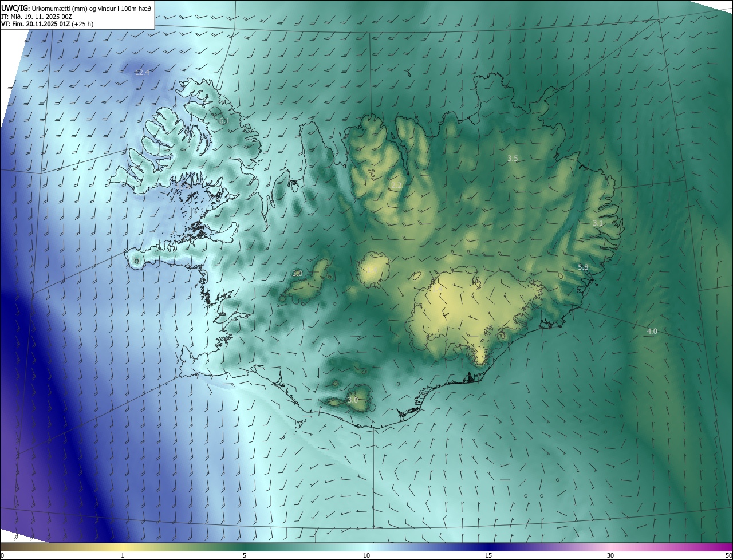
Task: Click the 'VT: Fim. 20.11.2025 01Z (+25 h)' line
Action: pyautogui.click(x=48, y=24)
